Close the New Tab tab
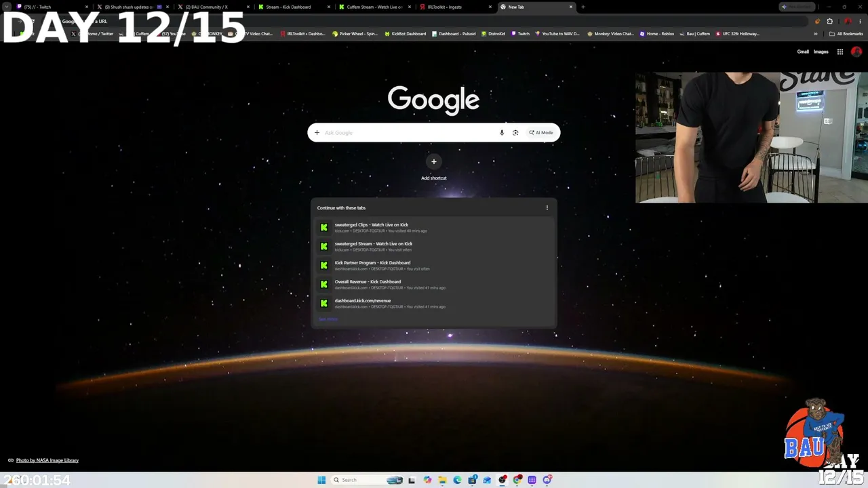Screen dimensions: 868x488 click(571, 7)
